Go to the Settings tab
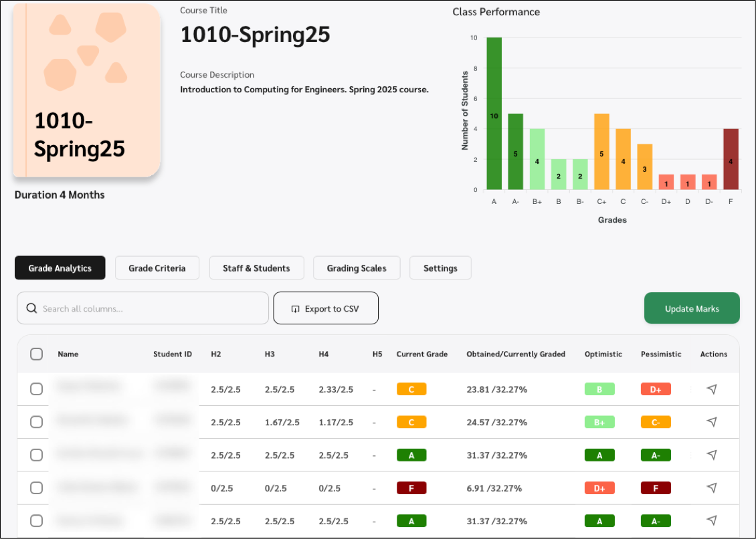The width and height of the screenshot is (756, 539). (x=440, y=268)
